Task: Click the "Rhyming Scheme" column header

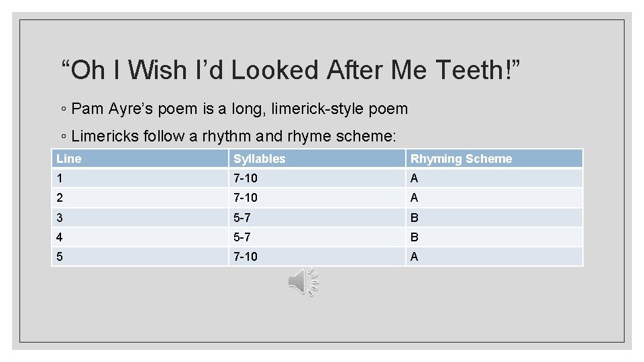Action: (494, 159)
